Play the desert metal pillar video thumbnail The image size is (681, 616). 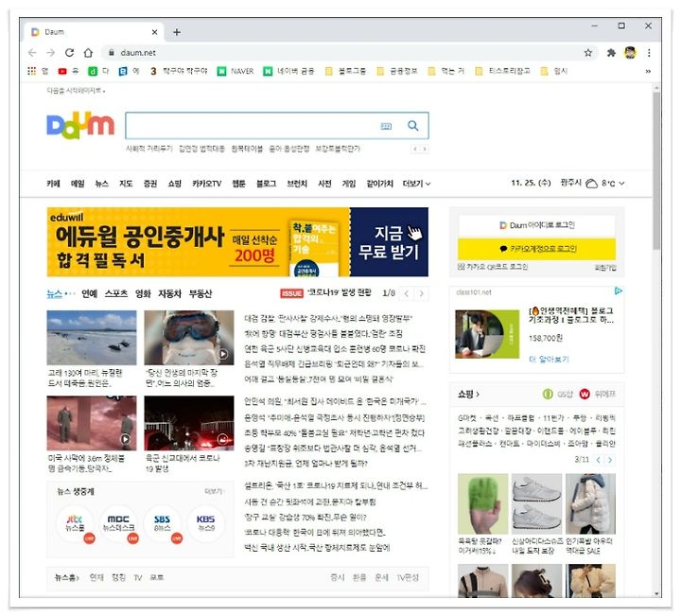92,423
